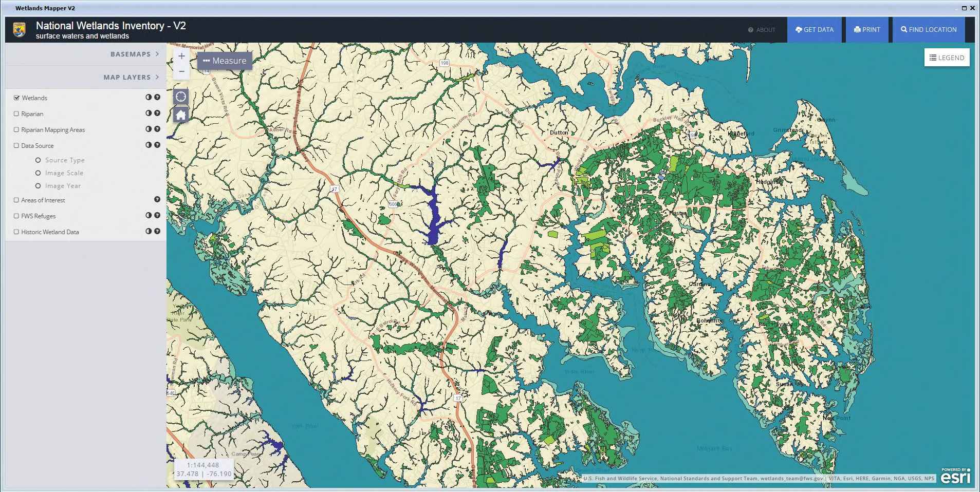Expand the Basemaps panel
The width and height of the screenshot is (980, 492).
point(135,54)
